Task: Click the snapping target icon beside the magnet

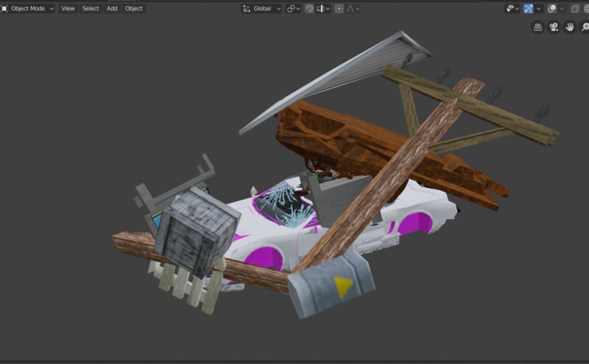Action: coord(320,9)
